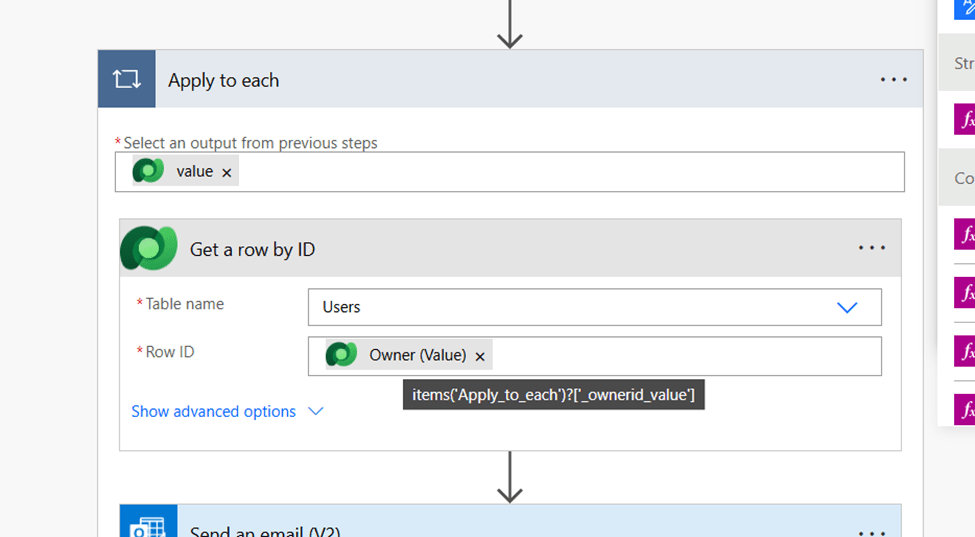The image size is (975, 537).
Task: Expand the chevron beside Show advanced options
Action: tap(316, 411)
